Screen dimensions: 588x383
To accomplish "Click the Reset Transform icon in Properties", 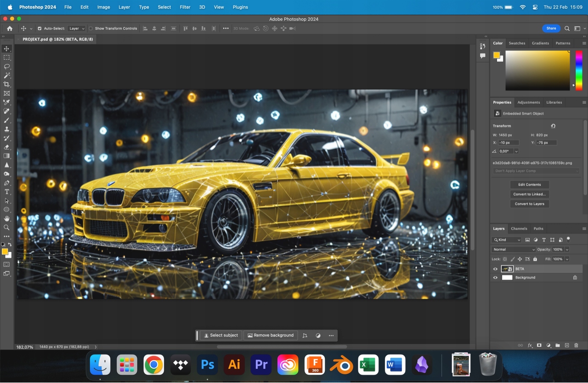I will tap(553, 126).
